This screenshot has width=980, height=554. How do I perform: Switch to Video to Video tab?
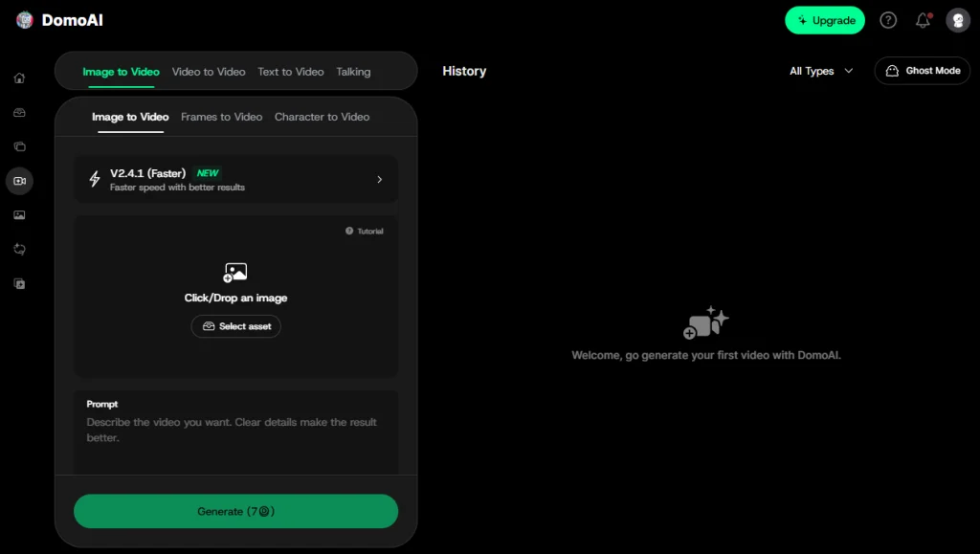coord(209,72)
